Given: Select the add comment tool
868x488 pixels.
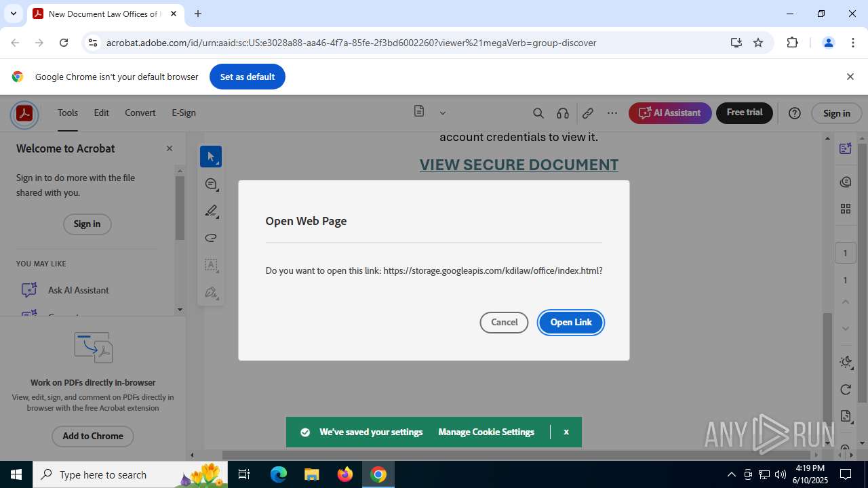Looking at the screenshot, I should click(x=211, y=184).
